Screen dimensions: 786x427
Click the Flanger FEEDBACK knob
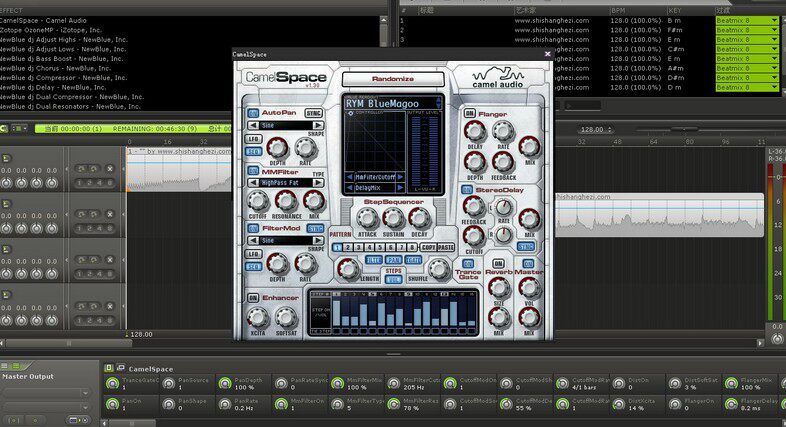click(x=503, y=162)
